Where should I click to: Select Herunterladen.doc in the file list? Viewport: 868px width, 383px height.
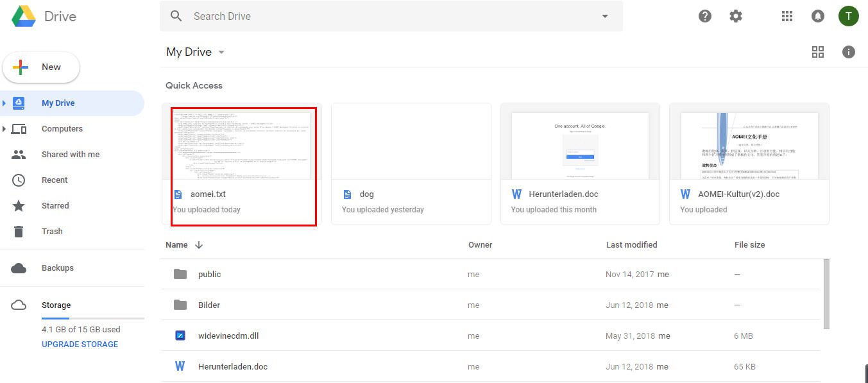tap(490, 366)
